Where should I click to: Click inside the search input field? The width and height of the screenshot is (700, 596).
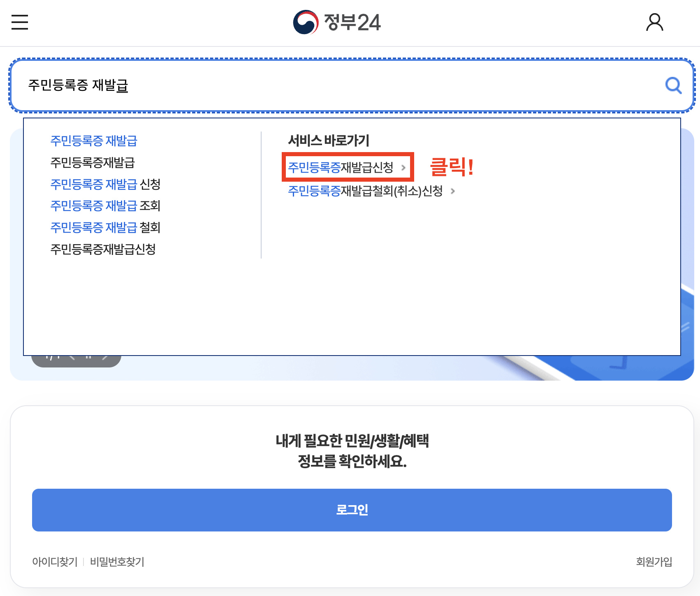tap(288, 85)
